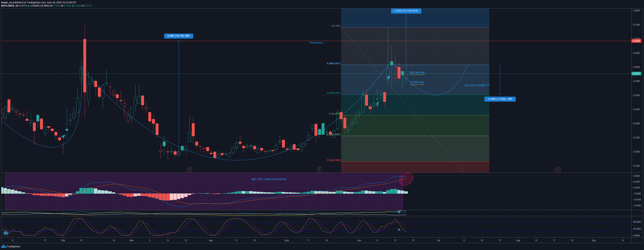The width and height of the screenshot is (644, 250).
Task: Select the -0.1069 (-17.56%) measurement label
Action: point(500,99)
